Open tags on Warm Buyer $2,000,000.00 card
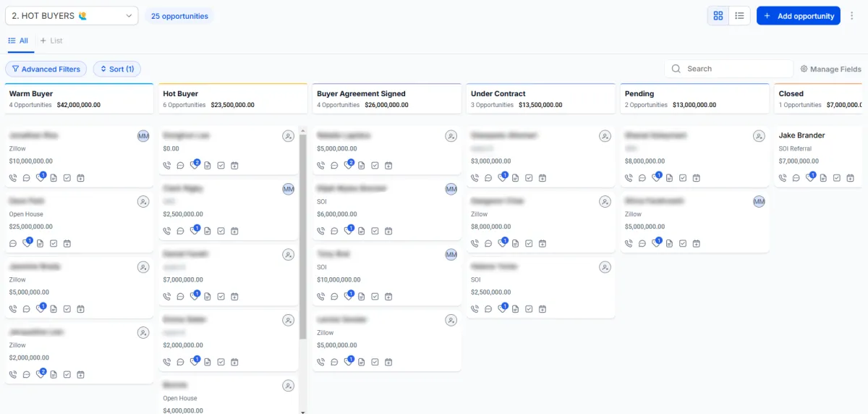This screenshot has width=868, height=414. click(x=41, y=374)
